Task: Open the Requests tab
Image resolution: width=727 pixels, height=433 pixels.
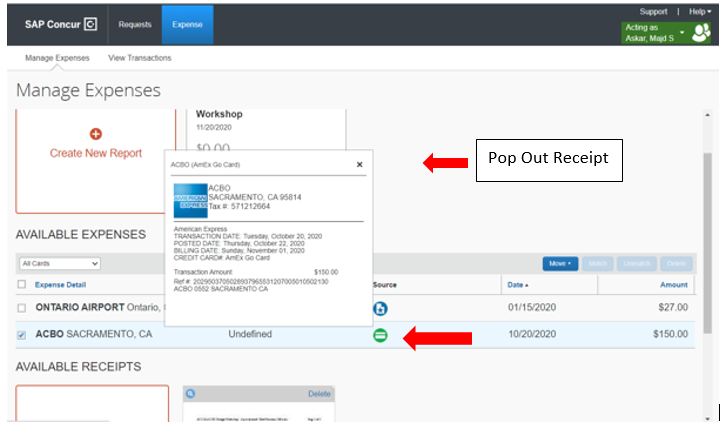Action: (x=135, y=25)
